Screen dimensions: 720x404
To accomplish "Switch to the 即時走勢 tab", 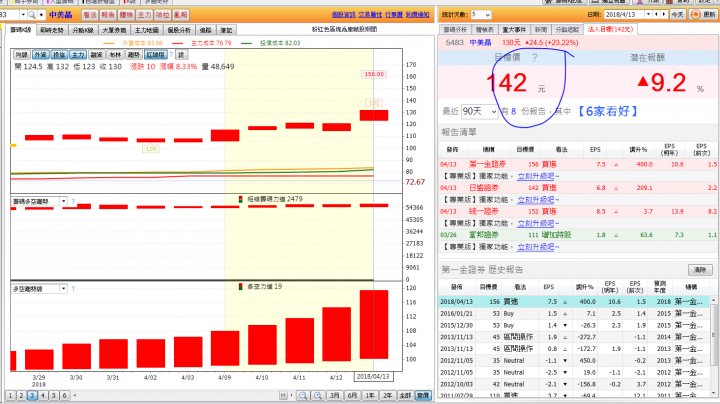I will click(52, 30).
